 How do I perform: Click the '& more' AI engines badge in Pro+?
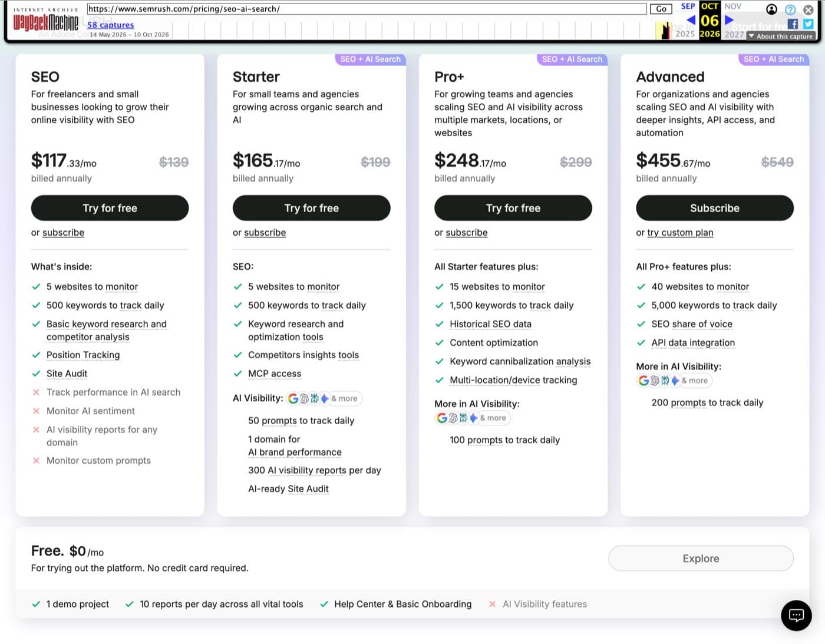coord(493,418)
